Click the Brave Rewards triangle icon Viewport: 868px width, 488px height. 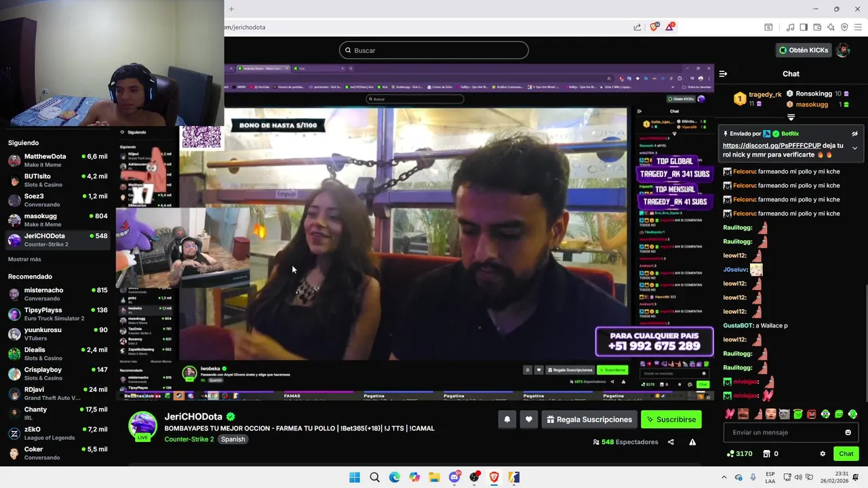[670, 27]
